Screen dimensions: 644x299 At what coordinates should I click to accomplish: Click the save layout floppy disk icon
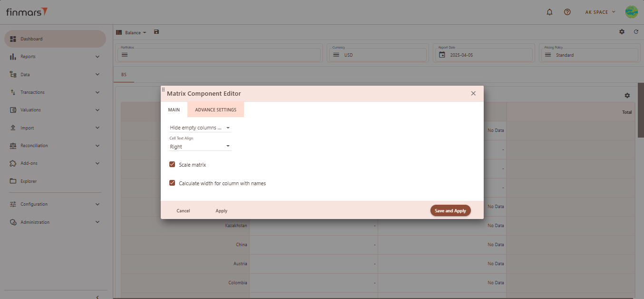(x=156, y=32)
